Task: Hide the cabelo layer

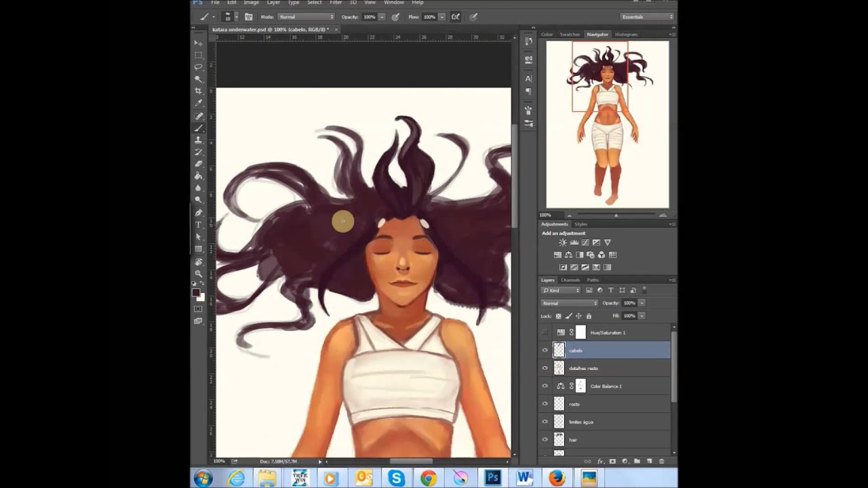Action: (545, 350)
